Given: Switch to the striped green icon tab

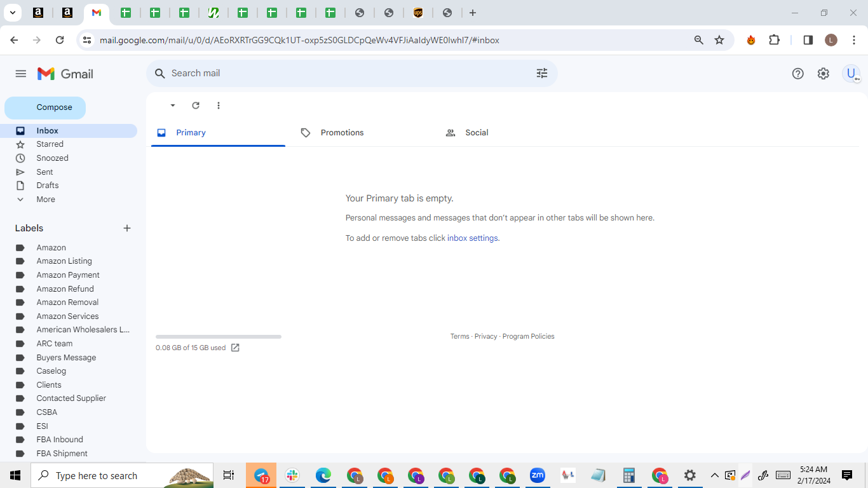Looking at the screenshot, I should pyautogui.click(x=214, y=13).
